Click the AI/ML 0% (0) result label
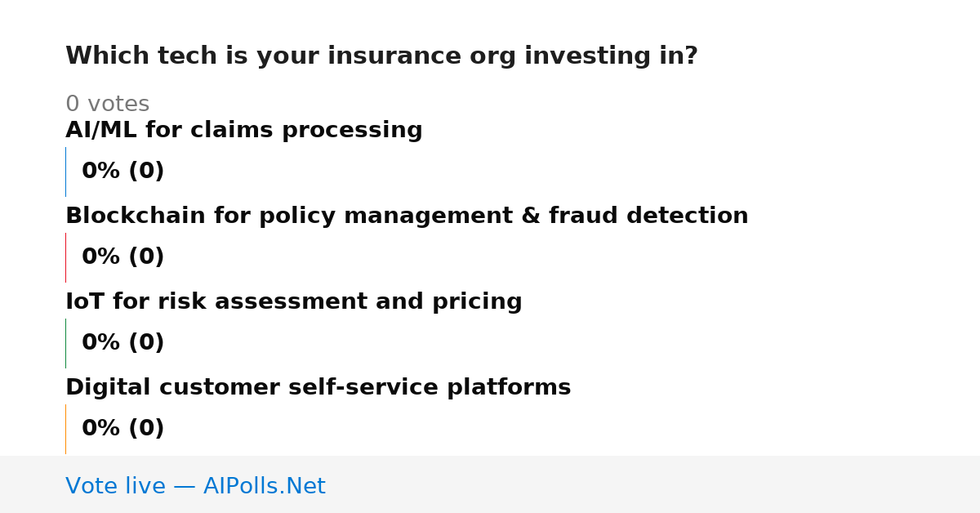 pyautogui.click(x=123, y=172)
